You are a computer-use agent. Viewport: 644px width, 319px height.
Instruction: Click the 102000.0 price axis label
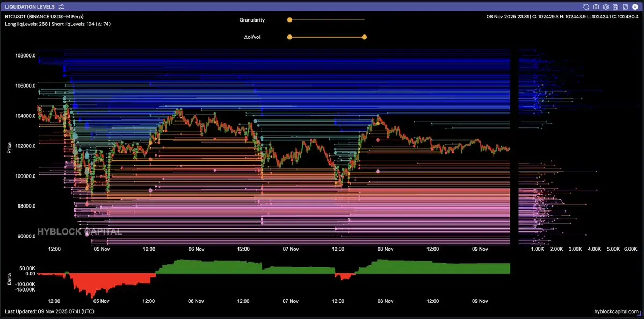[x=26, y=146]
